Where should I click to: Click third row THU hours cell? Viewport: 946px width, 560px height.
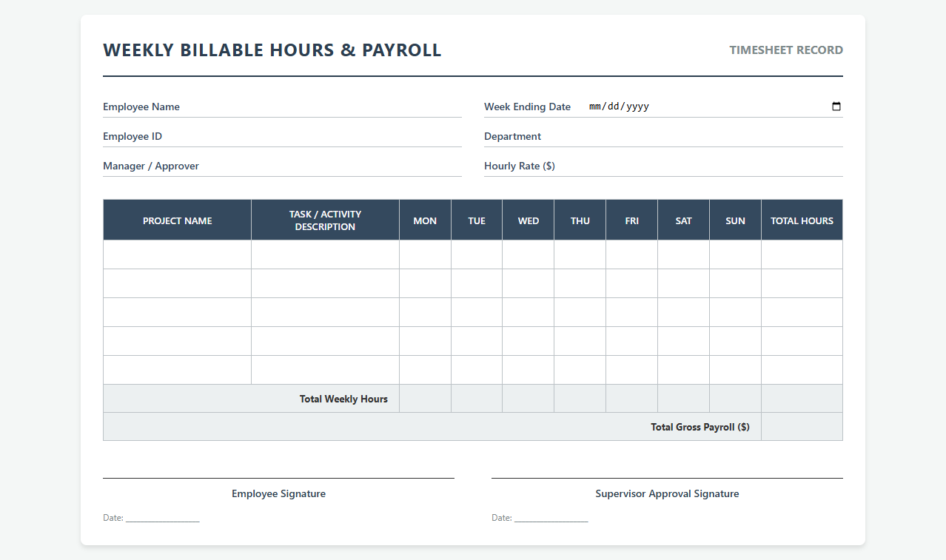click(580, 312)
